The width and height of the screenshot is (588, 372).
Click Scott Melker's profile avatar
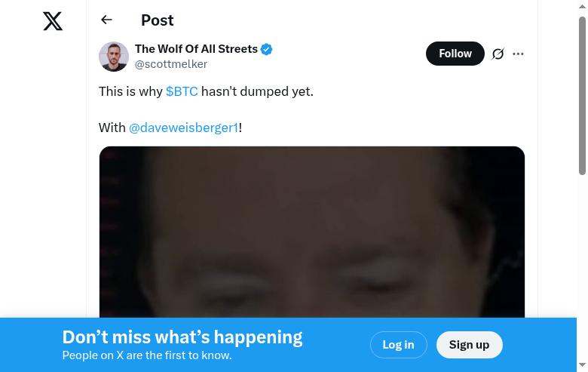point(114,57)
